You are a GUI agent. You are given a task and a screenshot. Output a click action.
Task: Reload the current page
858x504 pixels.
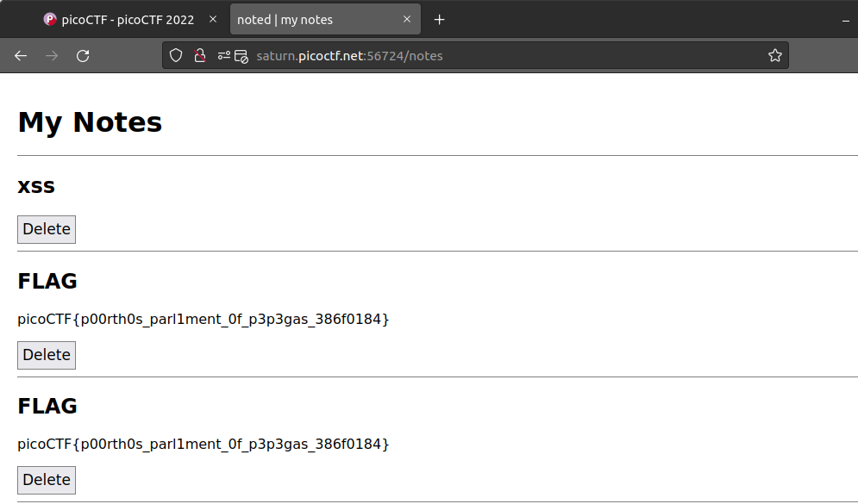(83, 56)
